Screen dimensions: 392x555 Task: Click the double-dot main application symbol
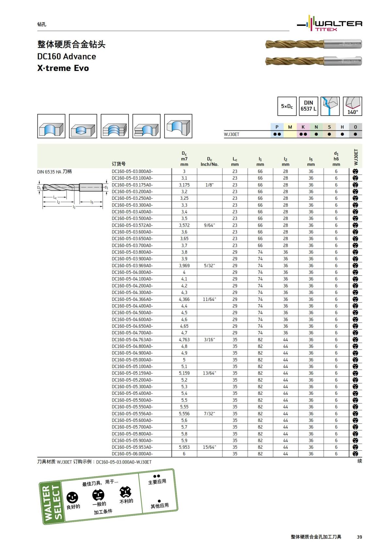click(157, 476)
